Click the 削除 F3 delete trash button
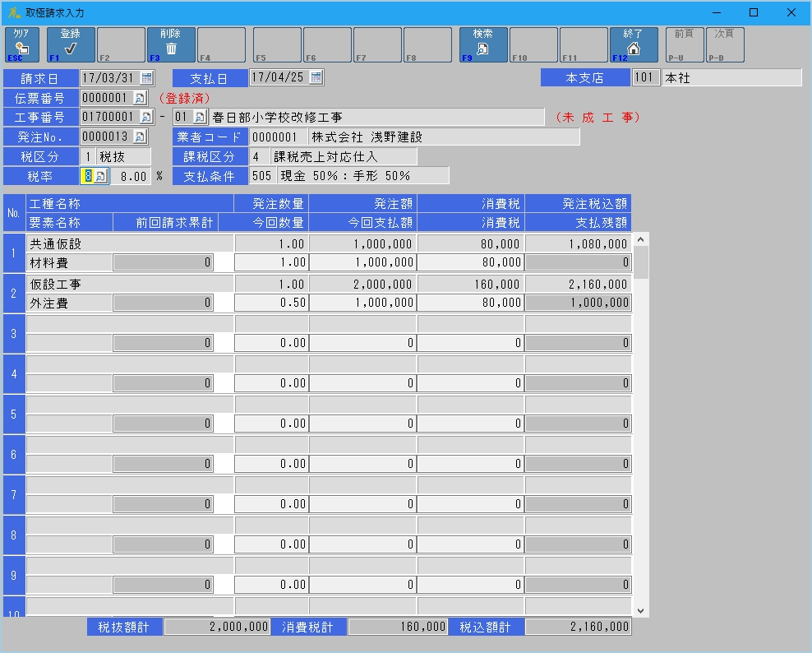 pyautogui.click(x=171, y=44)
